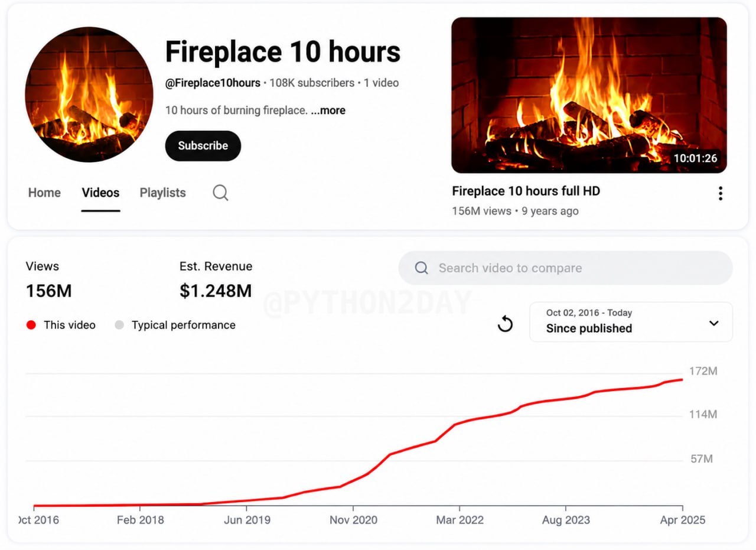Open the Fireplace 10 hours full HD title link
756x550 pixels.
click(526, 191)
